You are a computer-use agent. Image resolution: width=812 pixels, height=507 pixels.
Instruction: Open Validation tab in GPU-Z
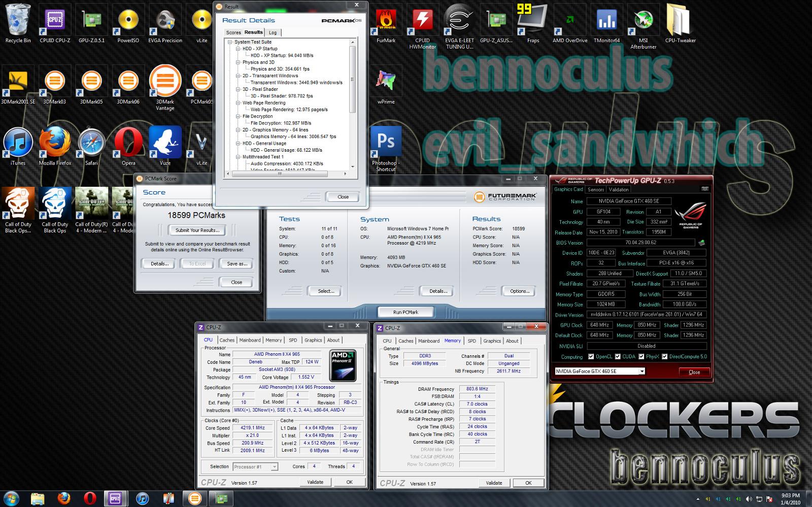click(x=619, y=189)
